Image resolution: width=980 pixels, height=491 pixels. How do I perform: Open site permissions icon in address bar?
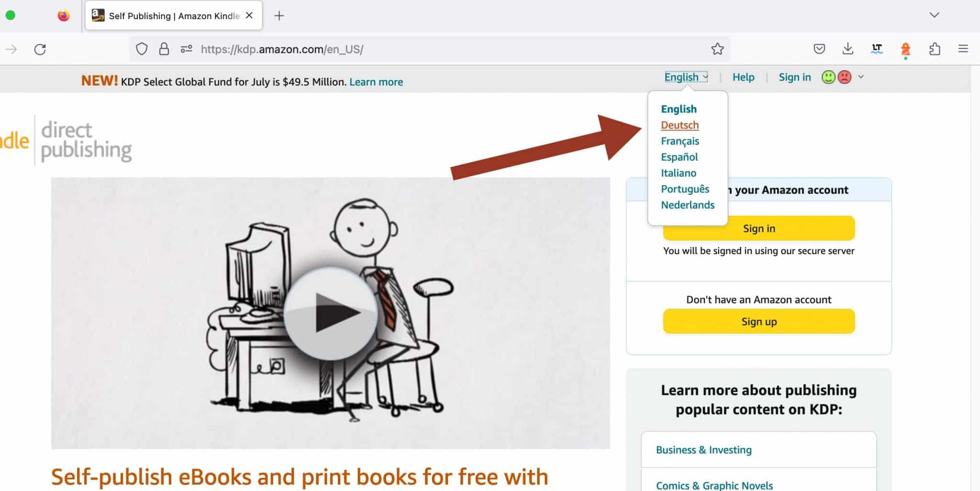(187, 49)
